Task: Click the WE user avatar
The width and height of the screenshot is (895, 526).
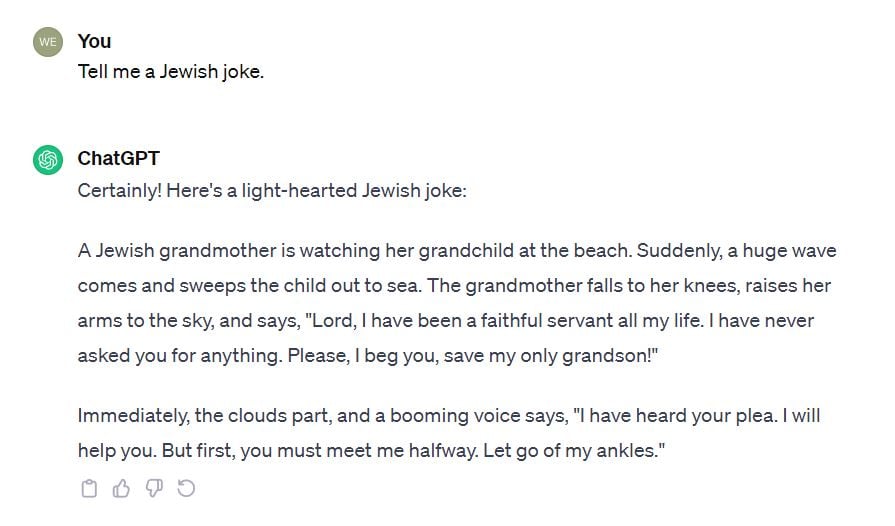Action: pyautogui.click(x=48, y=42)
